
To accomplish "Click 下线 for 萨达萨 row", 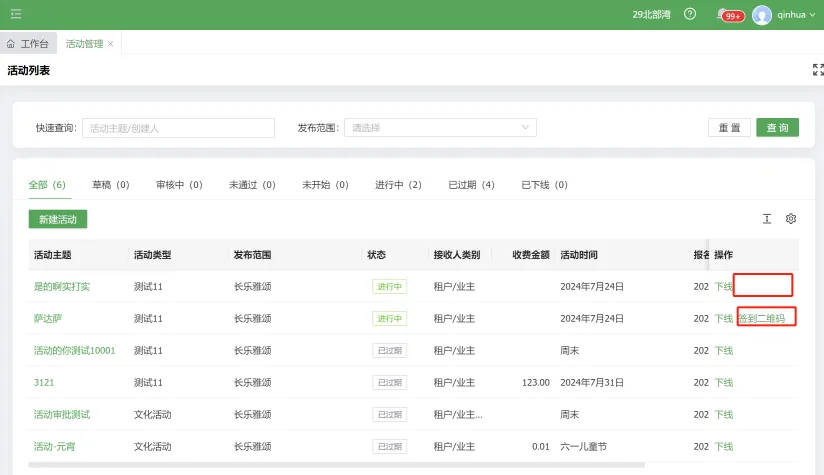I will coord(724,318).
